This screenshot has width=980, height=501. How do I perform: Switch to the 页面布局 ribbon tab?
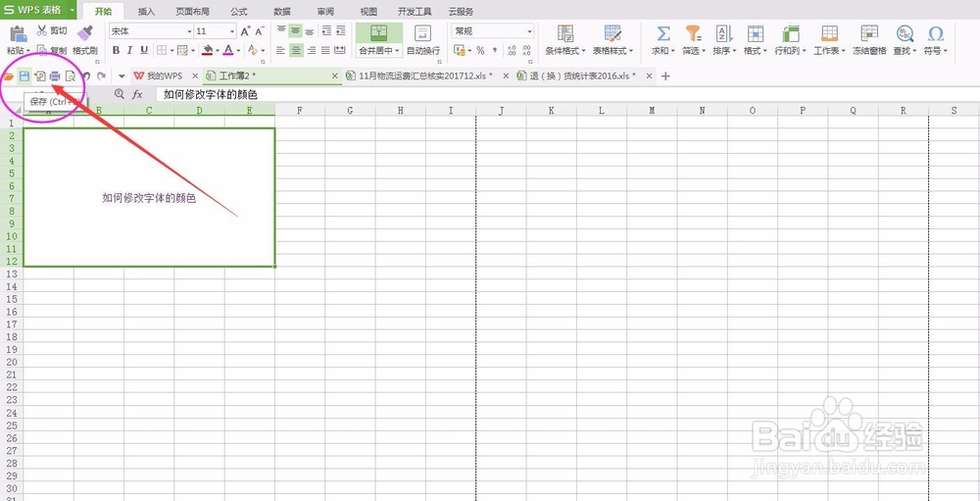pos(192,11)
